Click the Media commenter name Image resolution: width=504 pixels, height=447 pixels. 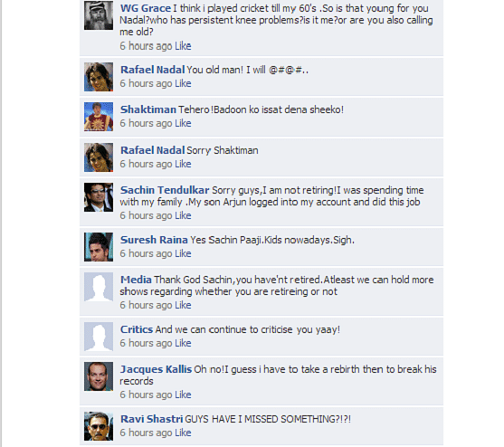(x=136, y=280)
